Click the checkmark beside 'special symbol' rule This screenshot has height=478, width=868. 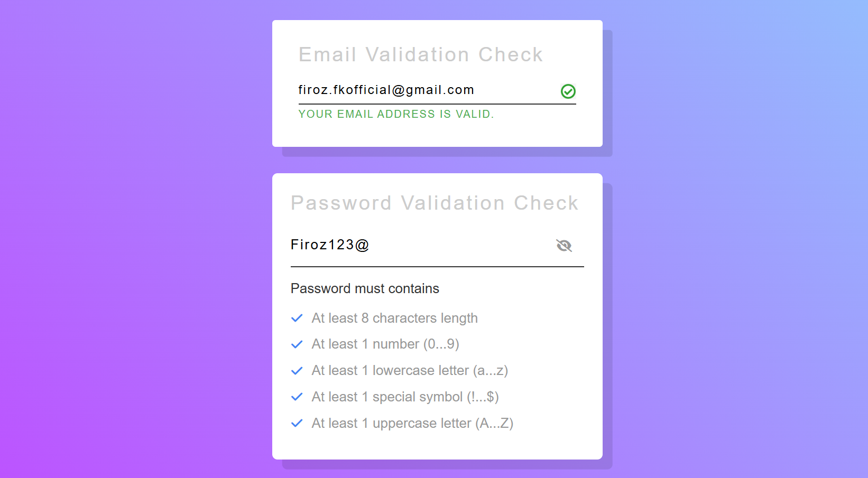297,397
